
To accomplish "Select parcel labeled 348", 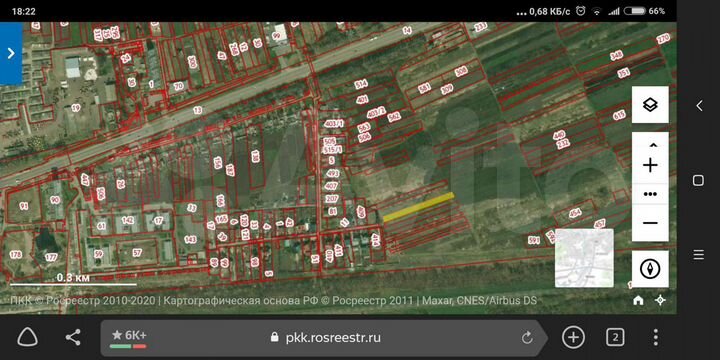I will 617,56.
